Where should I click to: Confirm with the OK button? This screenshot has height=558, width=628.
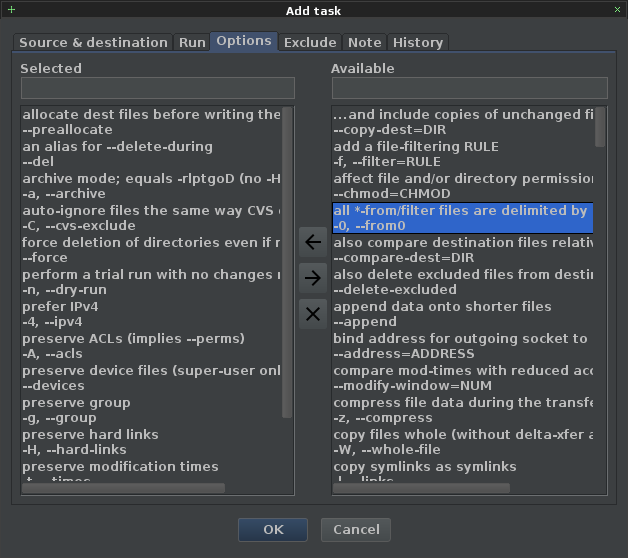273,530
